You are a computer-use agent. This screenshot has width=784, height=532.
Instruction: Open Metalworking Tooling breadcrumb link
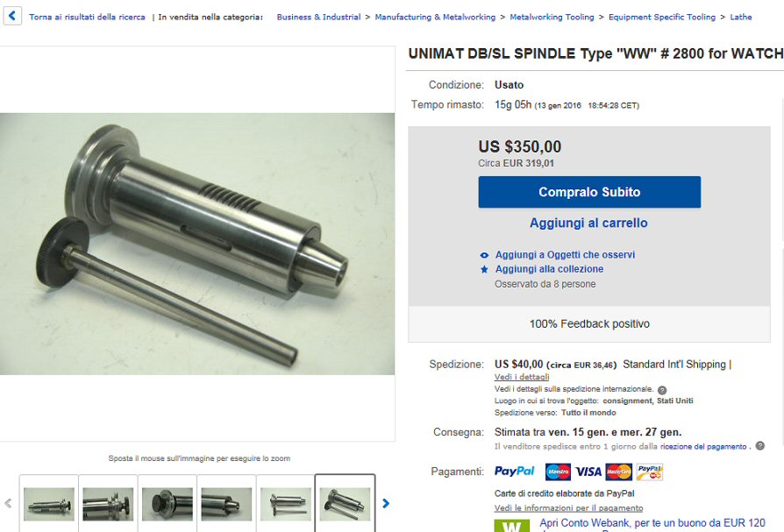click(552, 17)
